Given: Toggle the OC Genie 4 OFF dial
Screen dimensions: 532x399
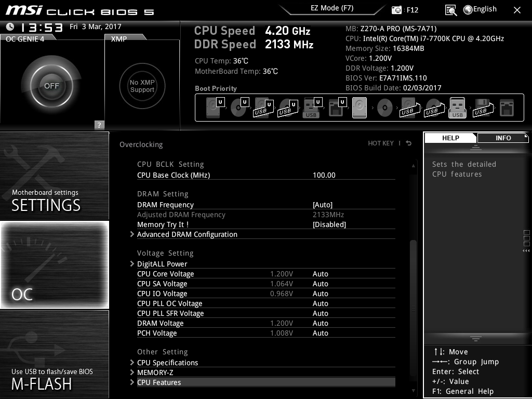Looking at the screenshot, I should point(51,86).
